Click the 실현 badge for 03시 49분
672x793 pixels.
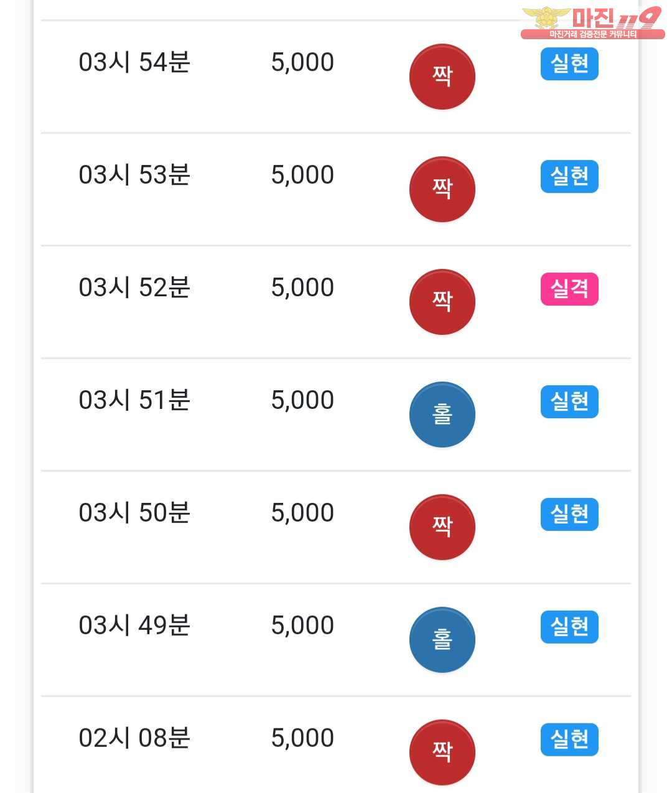point(569,627)
